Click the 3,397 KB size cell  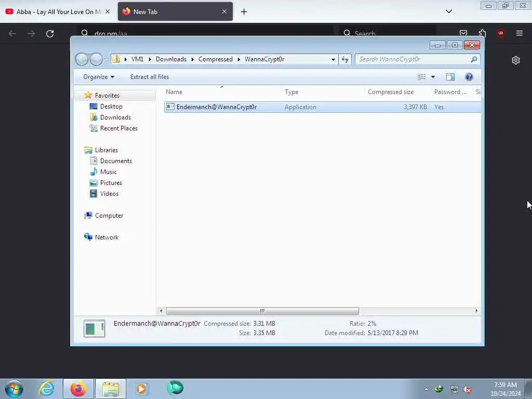click(x=415, y=107)
